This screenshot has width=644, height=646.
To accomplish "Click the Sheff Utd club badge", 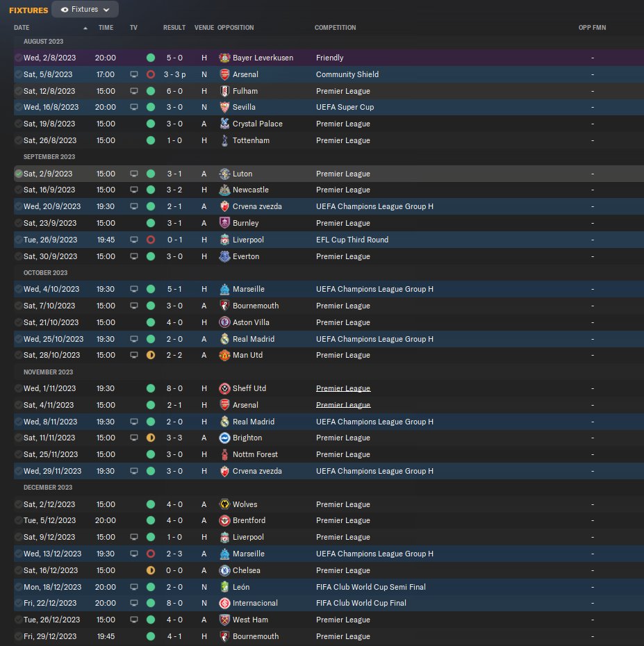I will click(x=224, y=388).
